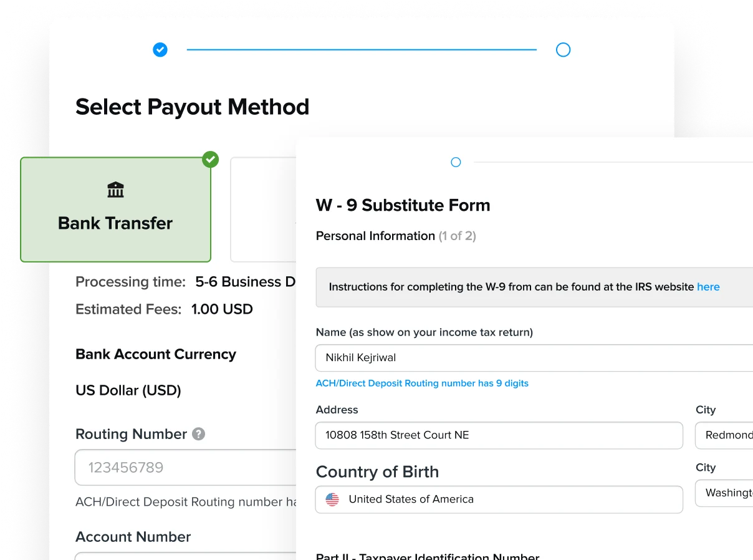The height and width of the screenshot is (560, 753).
Task: Click the Name field containing Nikhil Kejriwal
Action: 534,358
